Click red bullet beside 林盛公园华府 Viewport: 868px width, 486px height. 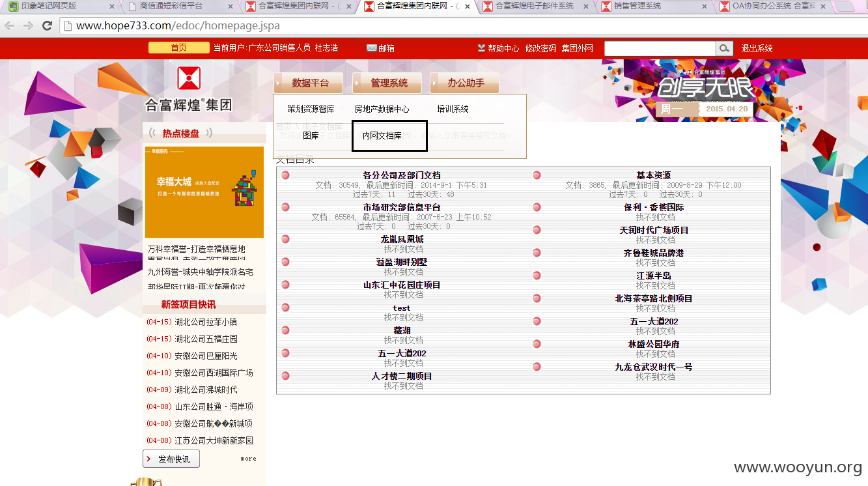click(x=537, y=344)
